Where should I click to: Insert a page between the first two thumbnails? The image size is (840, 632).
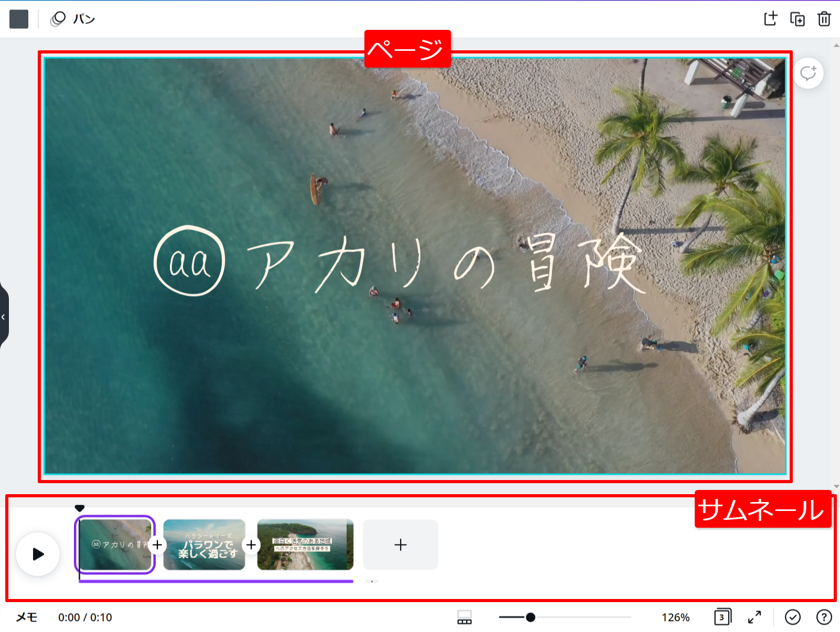tap(158, 544)
